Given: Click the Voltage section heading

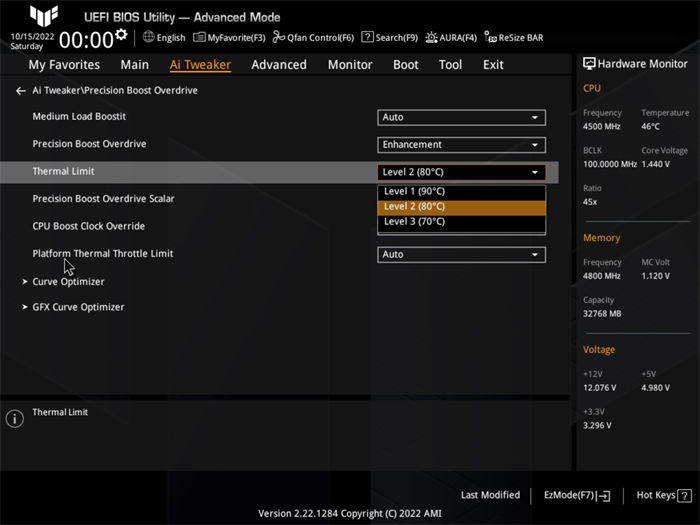Looking at the screenshot, I should pyautogui.click(x=599, y=350).
